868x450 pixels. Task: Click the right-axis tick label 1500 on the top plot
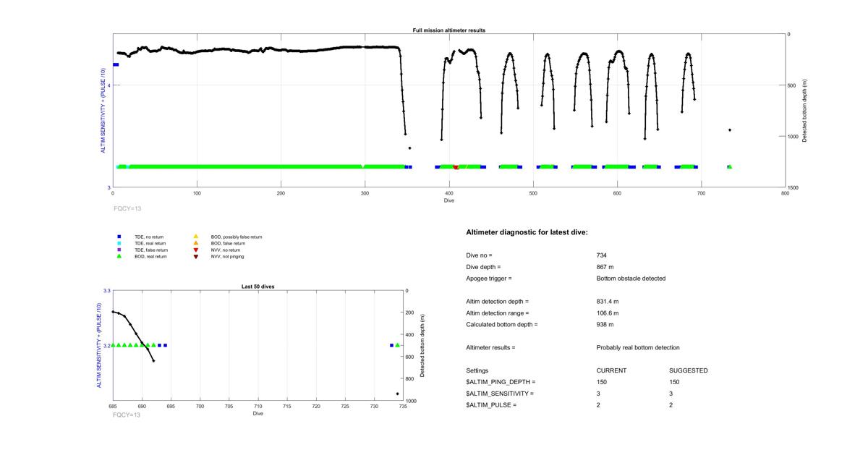[793, 187]
